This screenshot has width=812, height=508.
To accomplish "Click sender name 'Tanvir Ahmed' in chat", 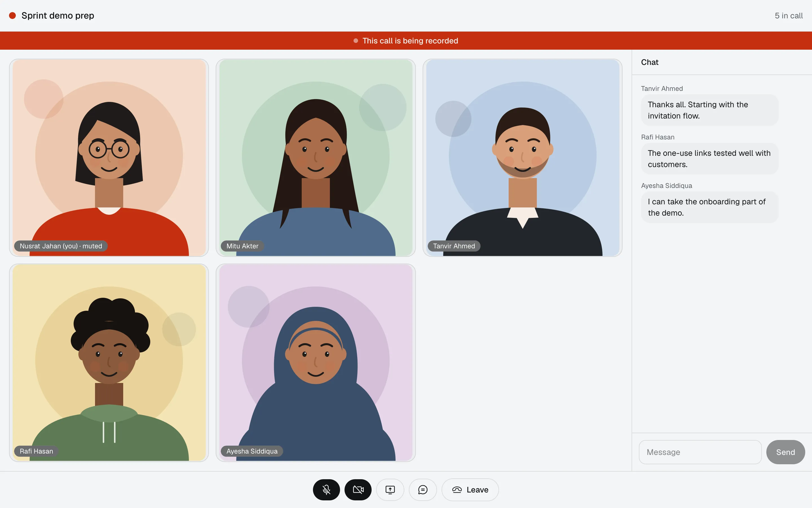I will (662, 88).
